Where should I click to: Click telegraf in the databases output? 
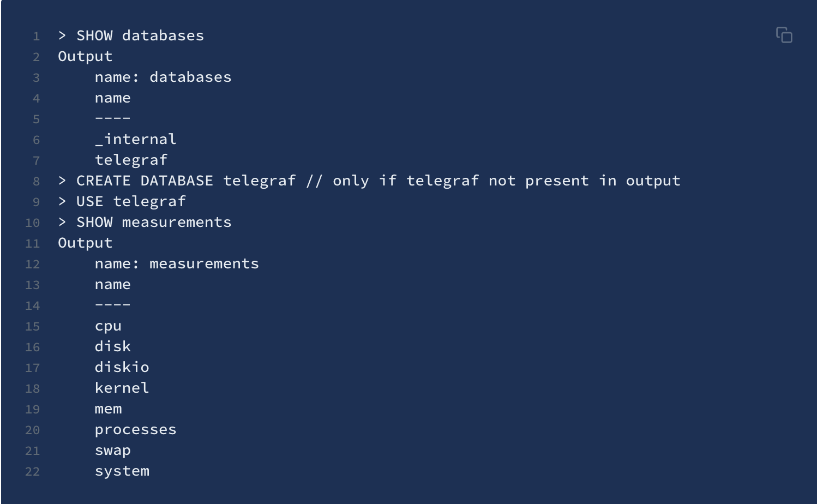[x=131, y=160]
